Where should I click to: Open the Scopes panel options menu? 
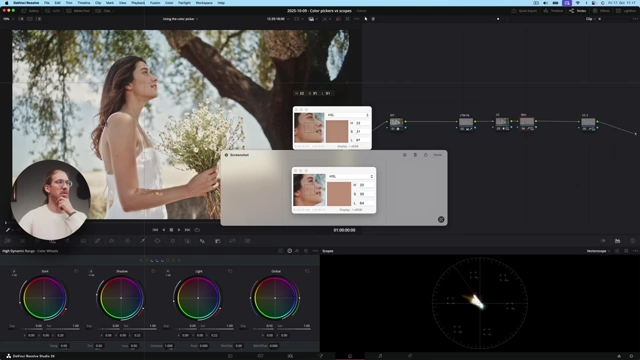(635, 251)
